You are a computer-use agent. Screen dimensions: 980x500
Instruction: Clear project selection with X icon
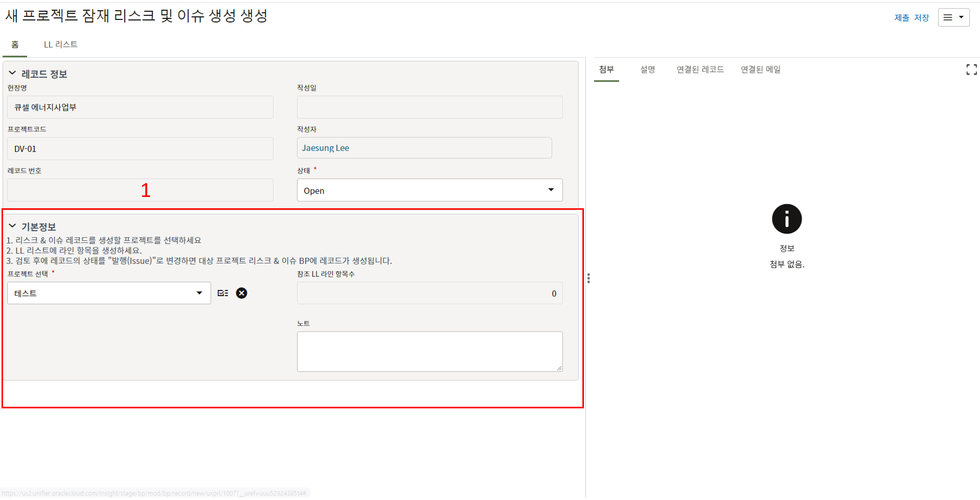click(x=241, y=293)
